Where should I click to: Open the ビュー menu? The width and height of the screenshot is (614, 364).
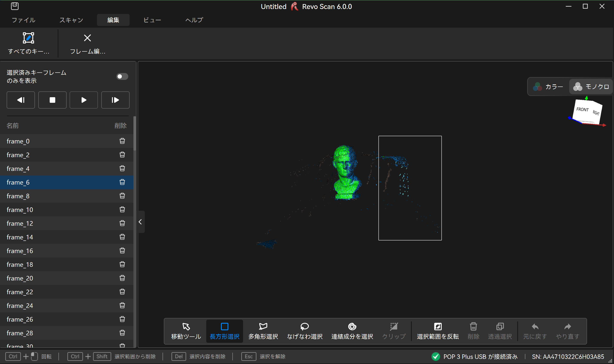[152, 20]
